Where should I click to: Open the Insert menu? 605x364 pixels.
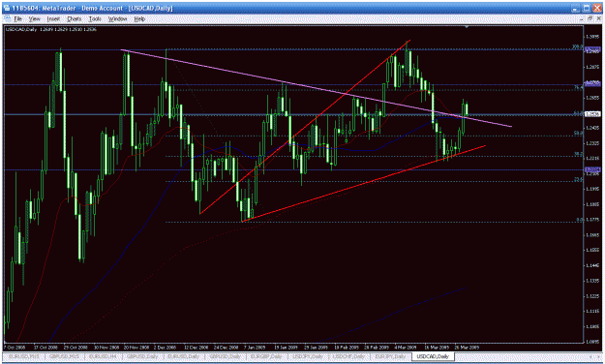point(53,18)
